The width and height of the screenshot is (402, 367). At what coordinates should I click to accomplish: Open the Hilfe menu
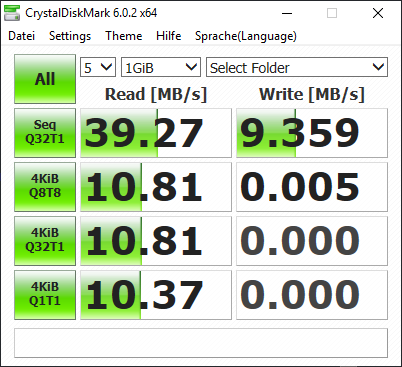(x=169, y=36)
